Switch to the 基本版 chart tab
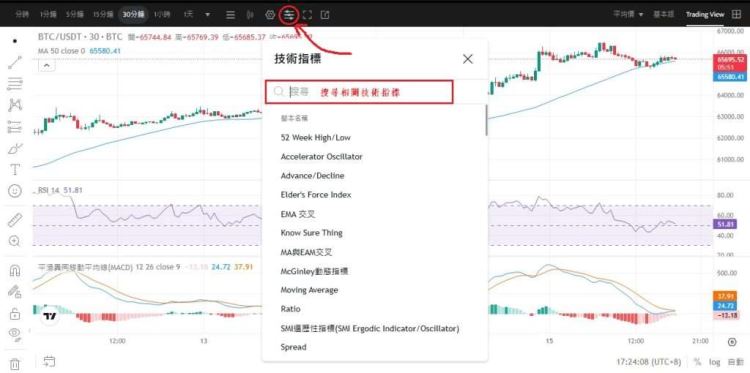Image resolution: width=750 pixels, height=373 pixels. [x=663, y=14]
